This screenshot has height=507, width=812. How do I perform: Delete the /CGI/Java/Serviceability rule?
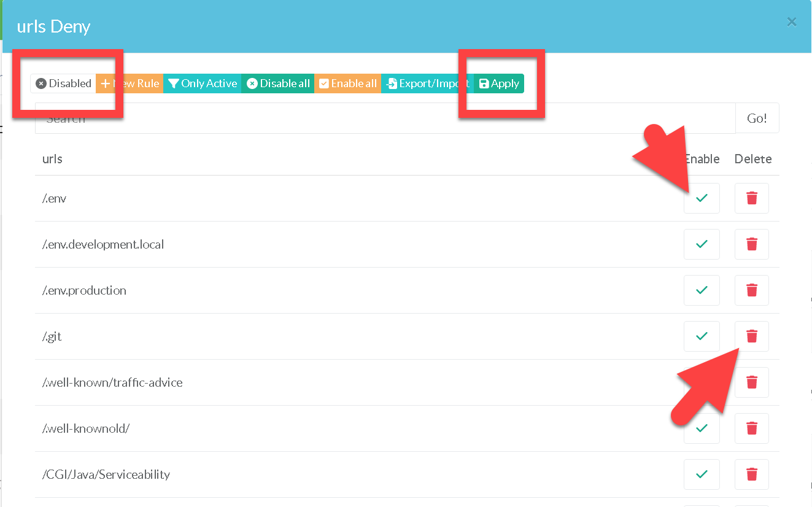click(x=751, y=474)
